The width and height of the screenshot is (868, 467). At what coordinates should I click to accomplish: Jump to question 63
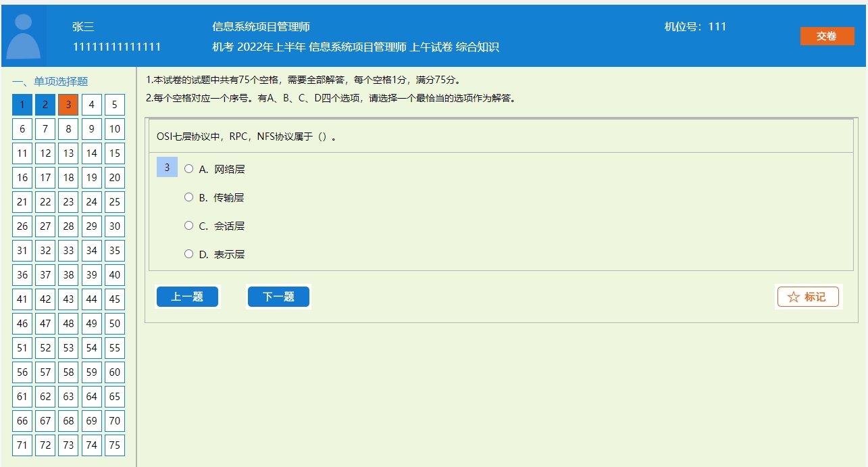click(68, 397)
